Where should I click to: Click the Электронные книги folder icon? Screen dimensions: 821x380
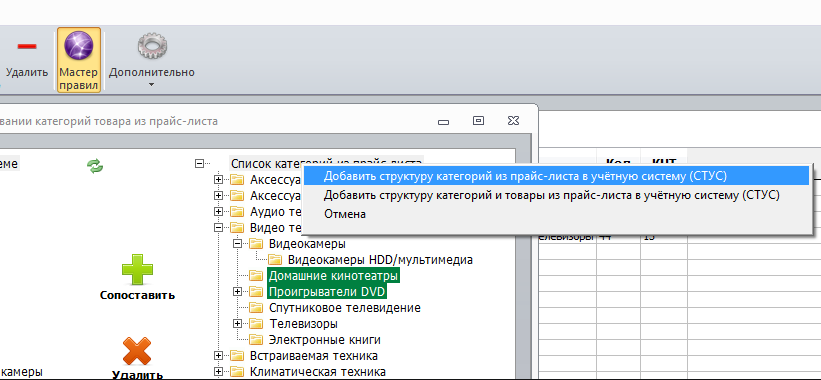pos(256,340)
